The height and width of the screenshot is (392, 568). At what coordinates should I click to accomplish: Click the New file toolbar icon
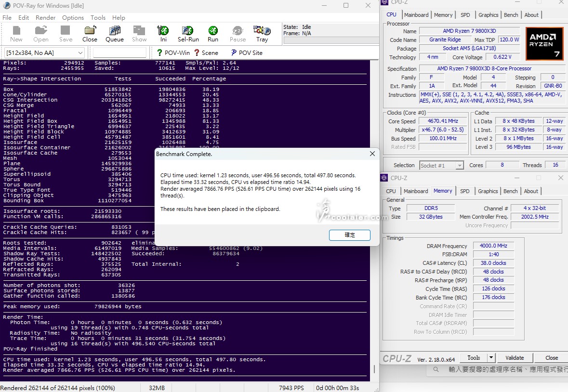click(16, 34)
